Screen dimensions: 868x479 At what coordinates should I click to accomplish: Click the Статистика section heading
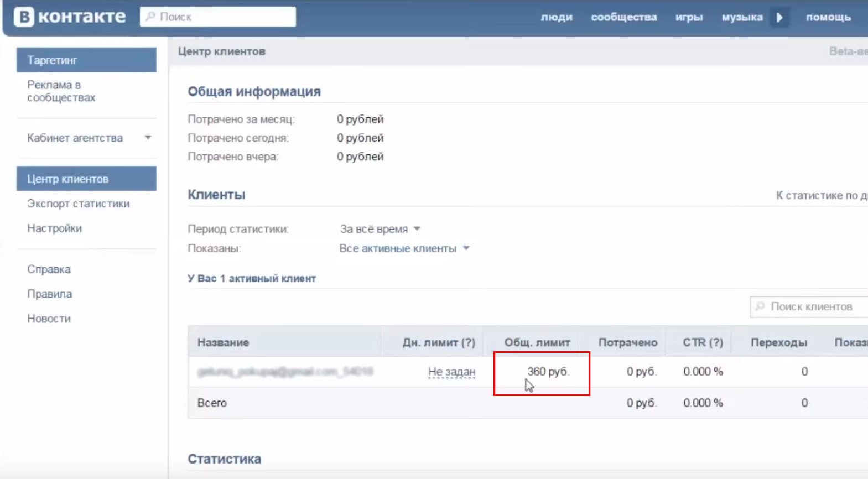coord(224,459)
